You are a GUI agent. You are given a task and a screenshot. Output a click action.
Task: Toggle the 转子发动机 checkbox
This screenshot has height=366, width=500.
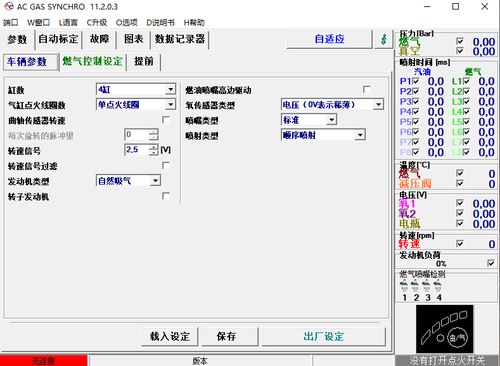coord(166,196)
